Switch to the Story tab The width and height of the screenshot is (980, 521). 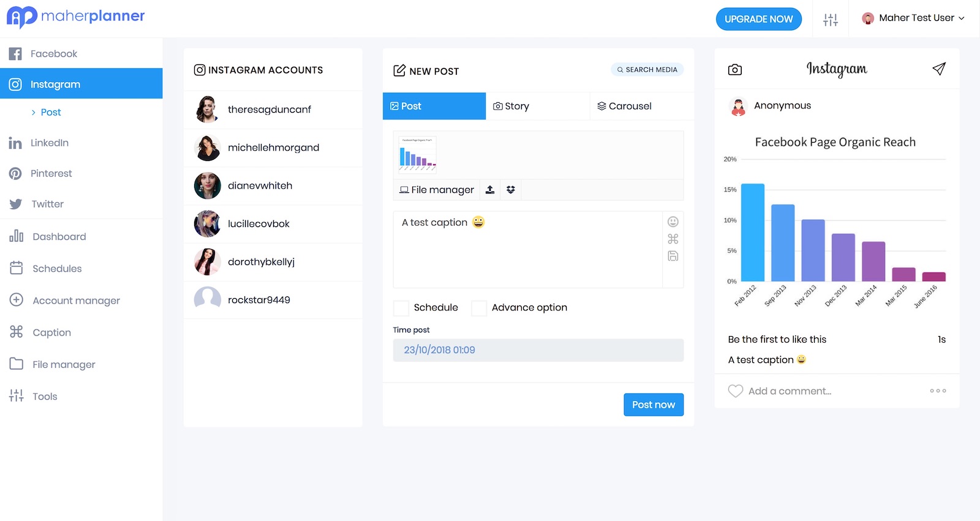pyautogui.click(x=538, y=106)
